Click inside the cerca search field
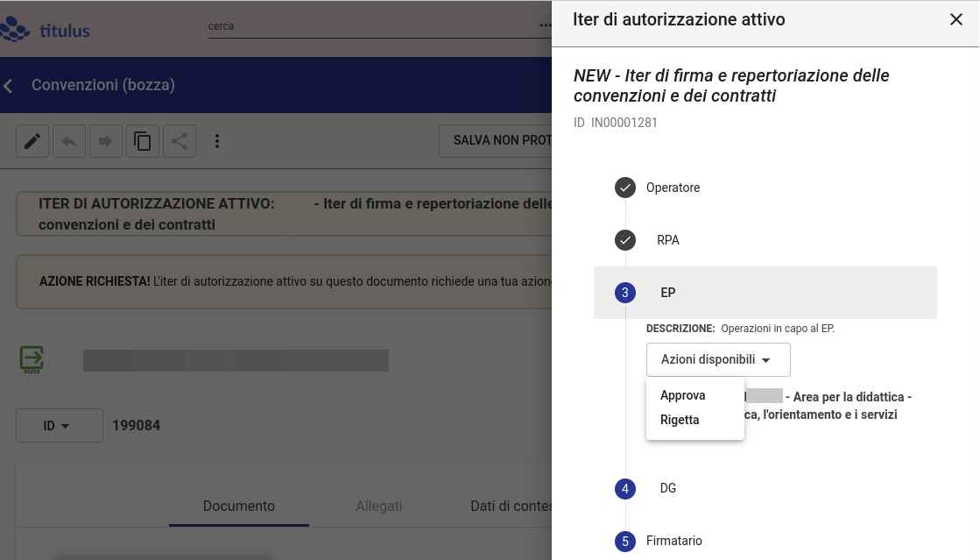The width and height of the screenshot is (980, 560). pyautogui.click(x=368, y=26)
